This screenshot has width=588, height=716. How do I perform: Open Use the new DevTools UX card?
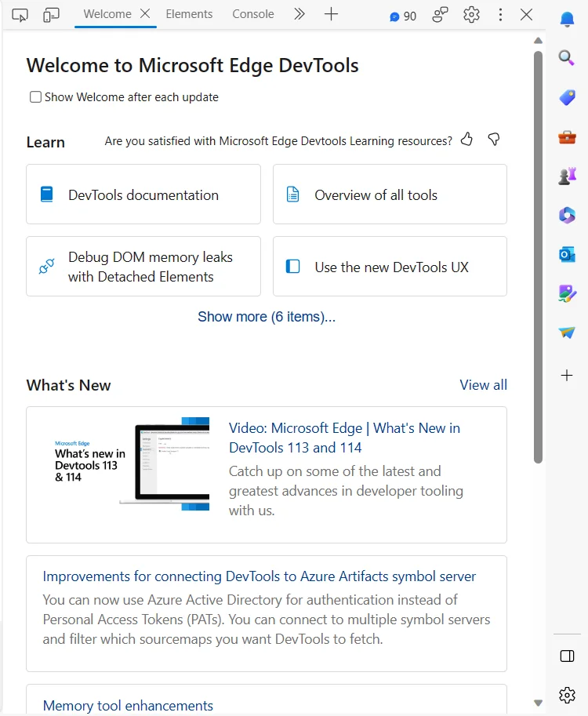pos(390,266)
